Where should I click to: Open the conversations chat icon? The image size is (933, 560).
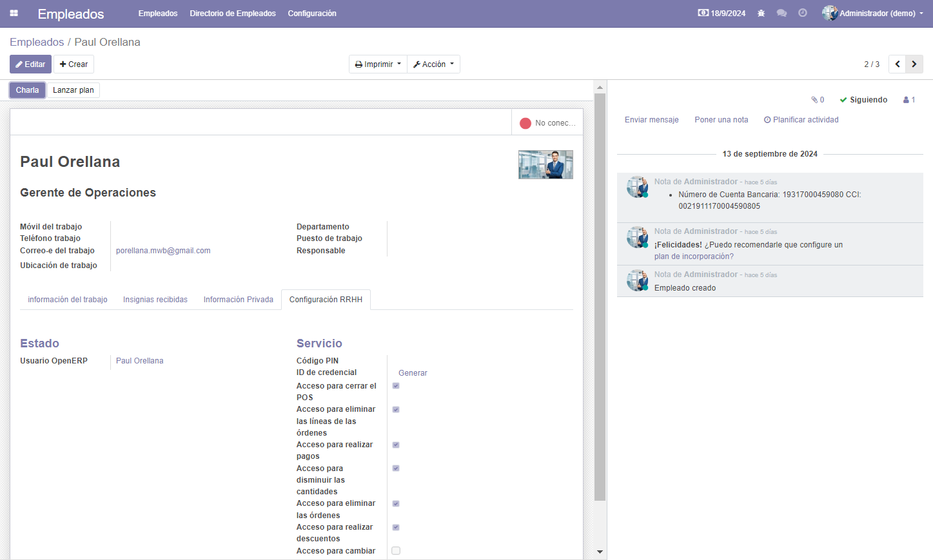tap(781, 13)
